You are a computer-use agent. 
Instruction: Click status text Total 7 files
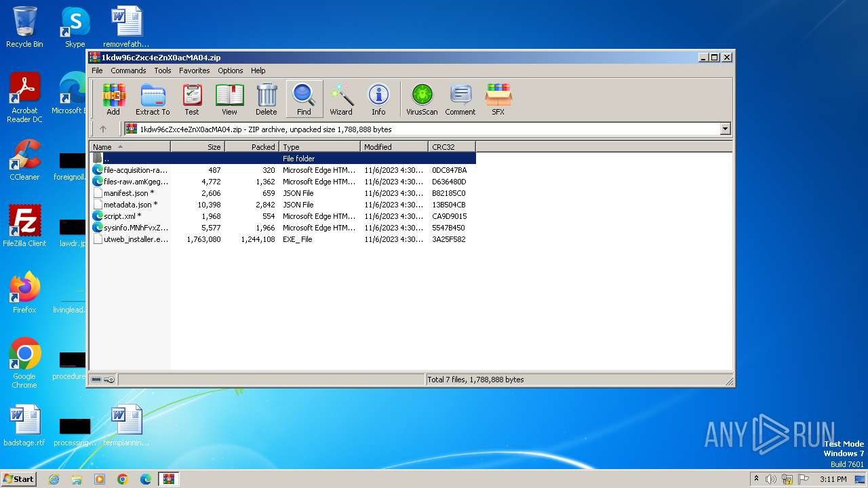pyautogui.click(x=475, y=380)
